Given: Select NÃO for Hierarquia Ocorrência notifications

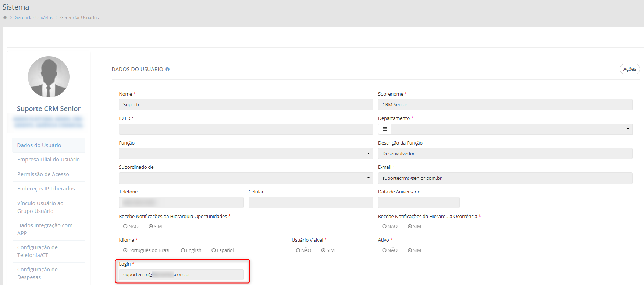Looking at the screenshot, I should click(x=384, y=227).
